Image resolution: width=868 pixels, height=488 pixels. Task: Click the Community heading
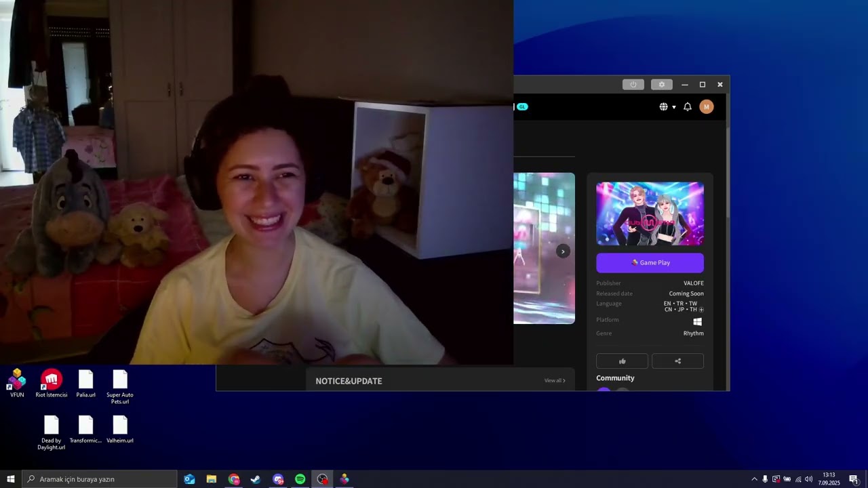615,378
